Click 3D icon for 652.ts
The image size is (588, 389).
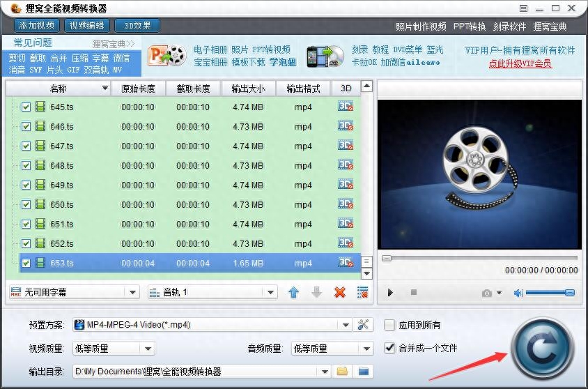346,243
